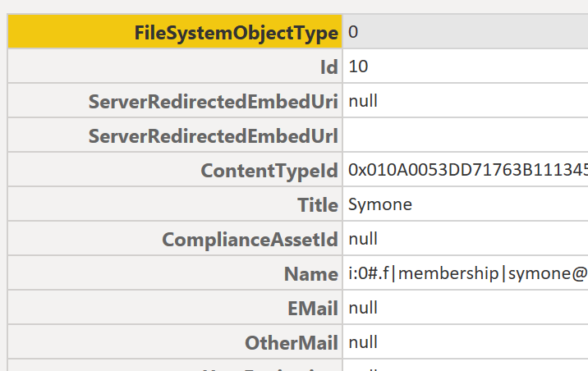The height and width of the screenshot is (371, 588).
Task: Select the Id field name cell
Action: click(x=328, y=67)
